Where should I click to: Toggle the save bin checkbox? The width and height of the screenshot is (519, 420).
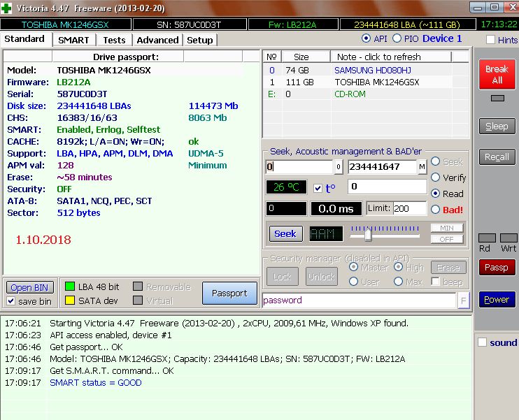[x=11, y=301]
